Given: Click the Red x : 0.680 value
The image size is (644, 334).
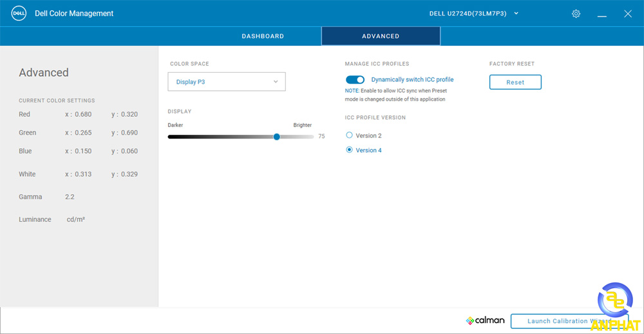Looking at the screenshot, I should [x=78, y=114].
